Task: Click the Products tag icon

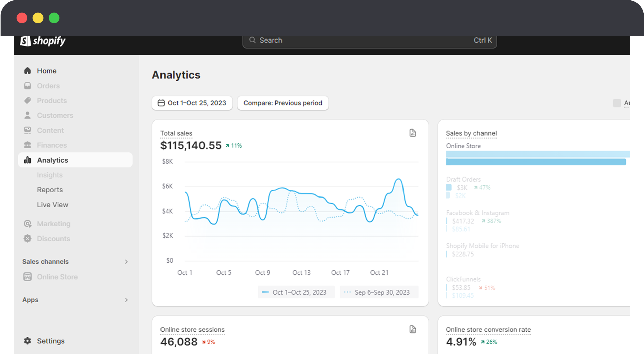Action: click(27, 100)
